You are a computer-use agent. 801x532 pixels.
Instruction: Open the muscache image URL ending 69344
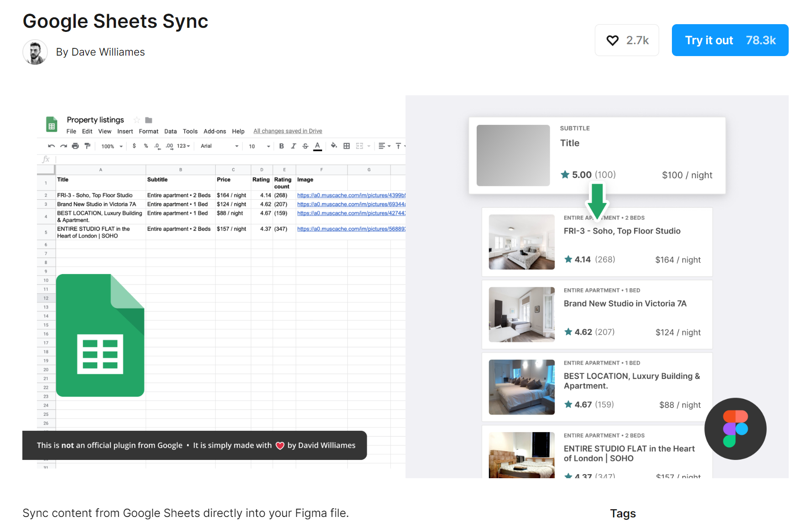(351, 204)
